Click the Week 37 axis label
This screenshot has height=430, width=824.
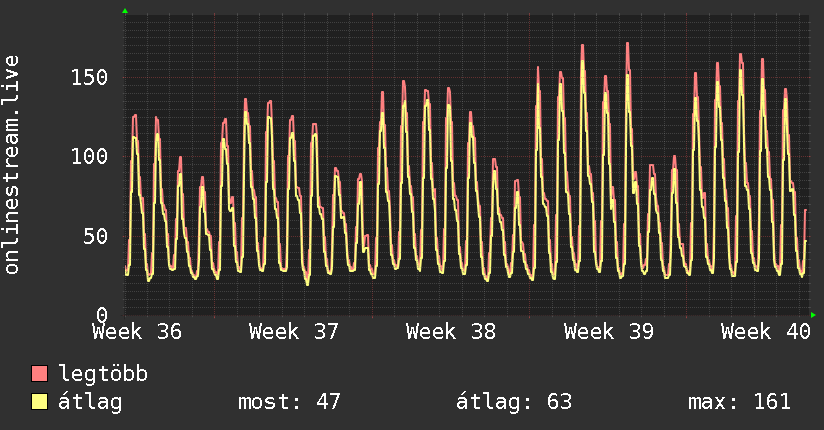294,332
